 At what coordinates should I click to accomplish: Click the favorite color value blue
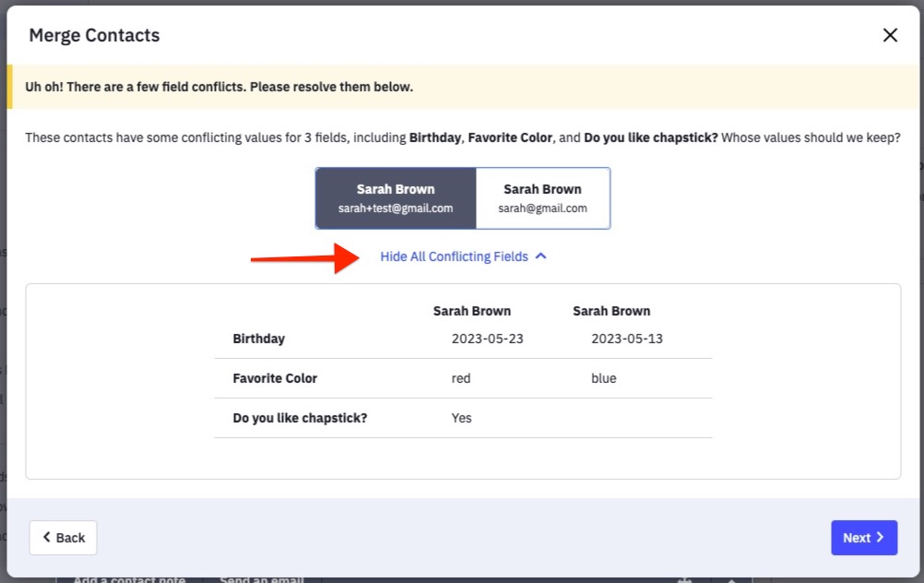pyautogui.click(x=603, y=378)
